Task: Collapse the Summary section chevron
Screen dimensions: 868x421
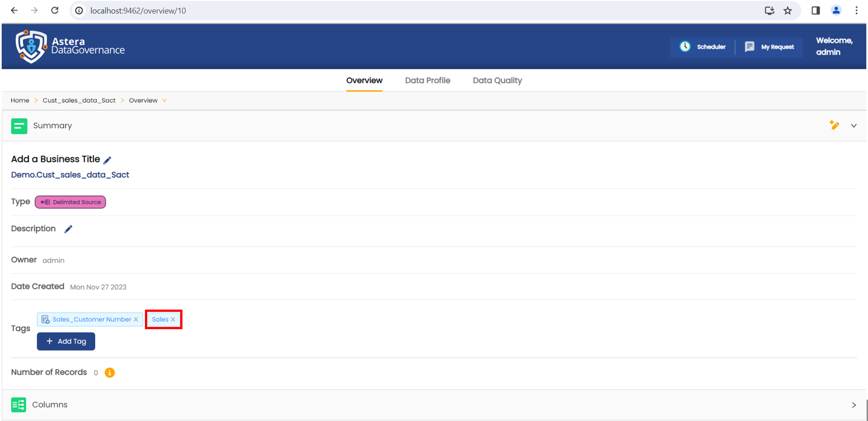Action: tap(854, 126)
